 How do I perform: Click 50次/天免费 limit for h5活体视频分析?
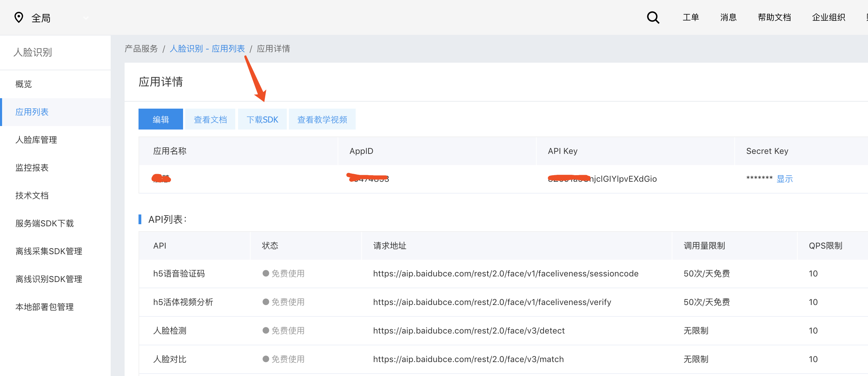tap(707, 302)
